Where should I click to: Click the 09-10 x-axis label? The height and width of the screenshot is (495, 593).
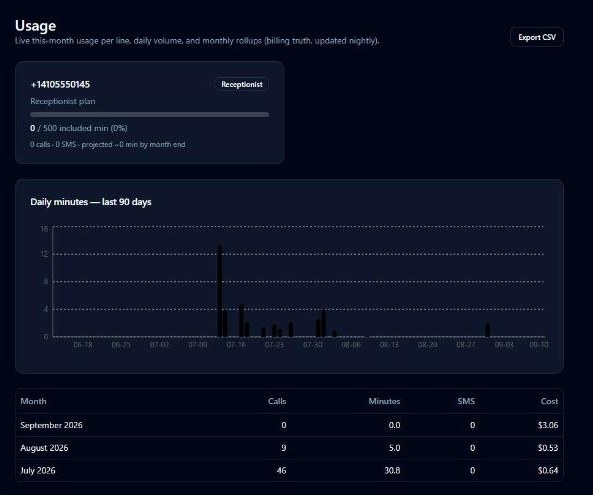tap(539, 344)
